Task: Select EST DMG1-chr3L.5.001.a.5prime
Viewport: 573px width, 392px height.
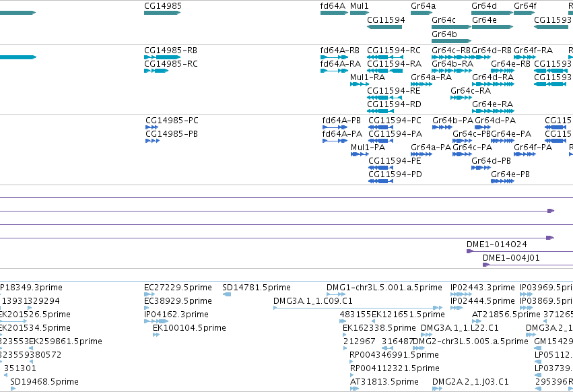Action: click(384, 288)
